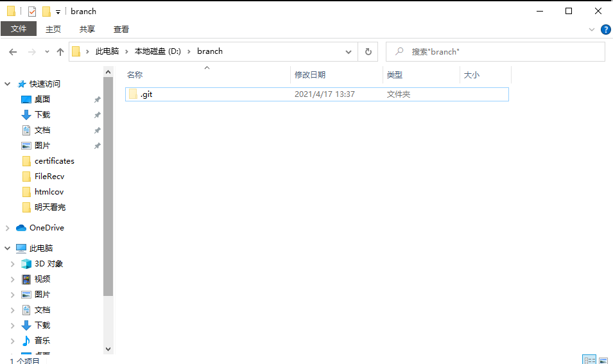Click 本地磁盘 (D:) in the address bar
613x364 pixels.
[x=157, y=51]
